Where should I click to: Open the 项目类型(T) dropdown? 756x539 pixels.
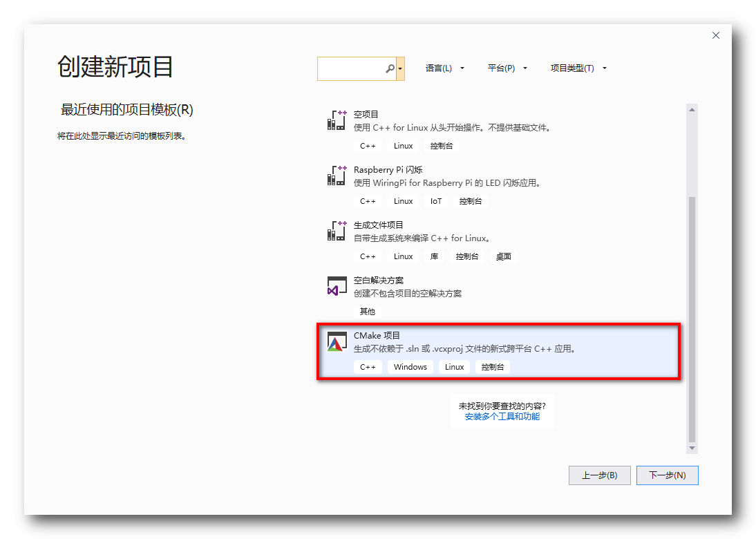pos(578,68)
